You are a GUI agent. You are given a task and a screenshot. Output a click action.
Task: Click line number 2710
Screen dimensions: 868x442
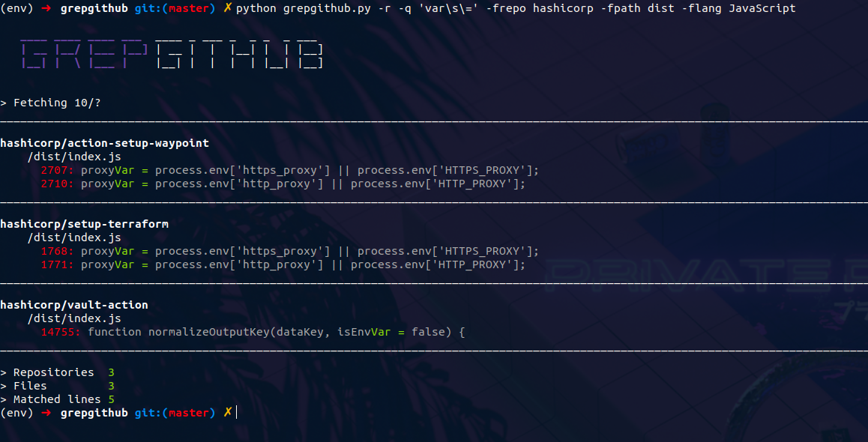58,184
